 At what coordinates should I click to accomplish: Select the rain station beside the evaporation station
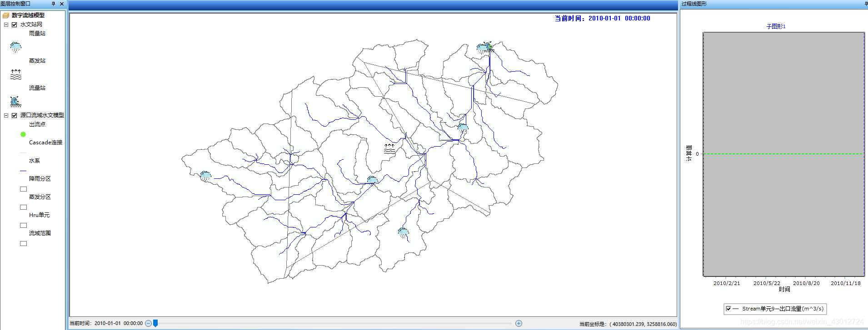(x=372, y=181)
